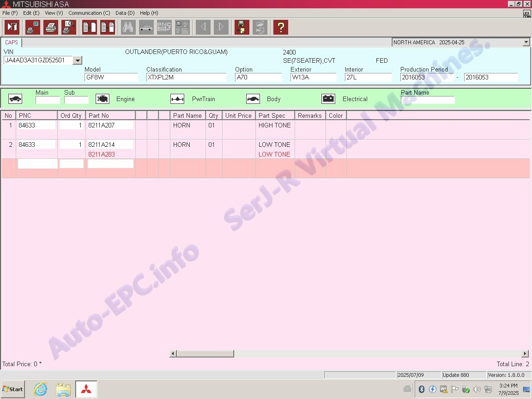Click the Part No column header
Viewport: 532px width, 399px height.
tap(110, 115)
